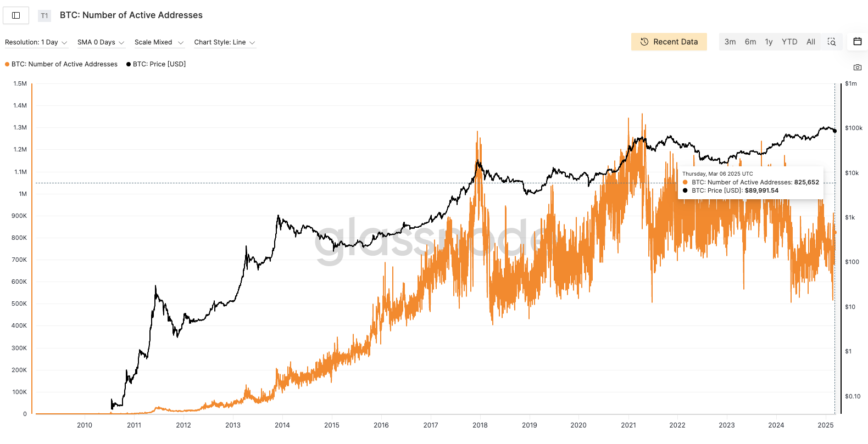
Task: Select the 6m time range
Action: tap(750, 42)
